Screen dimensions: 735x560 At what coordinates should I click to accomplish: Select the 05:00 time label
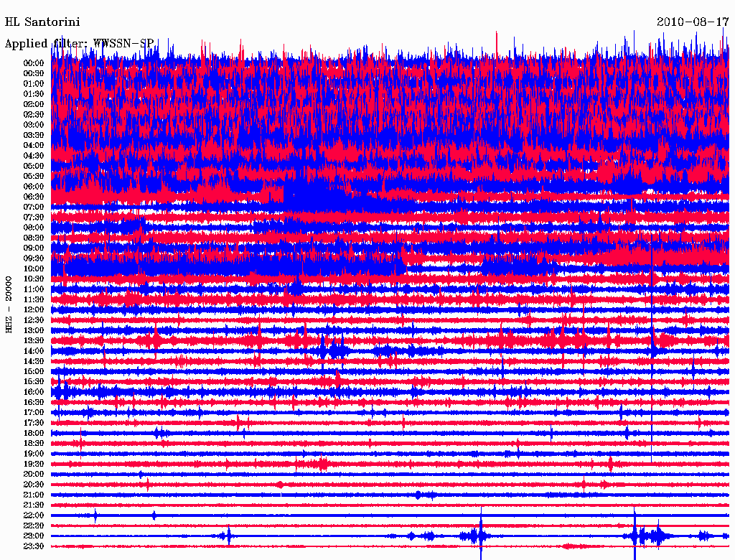(34, 166)
